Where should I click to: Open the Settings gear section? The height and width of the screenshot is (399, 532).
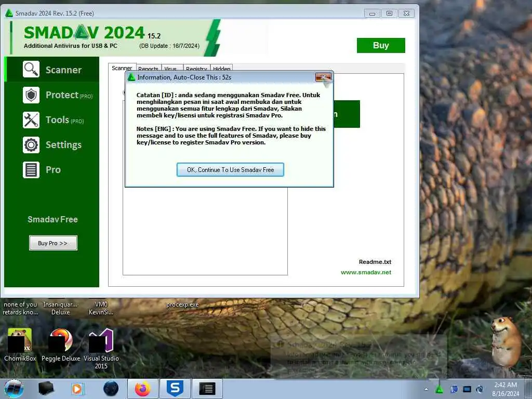tap(52, 145)
